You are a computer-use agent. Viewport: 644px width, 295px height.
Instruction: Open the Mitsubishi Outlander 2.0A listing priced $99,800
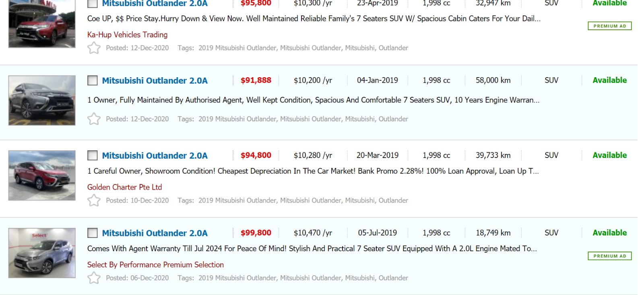[x=155, y=233]
